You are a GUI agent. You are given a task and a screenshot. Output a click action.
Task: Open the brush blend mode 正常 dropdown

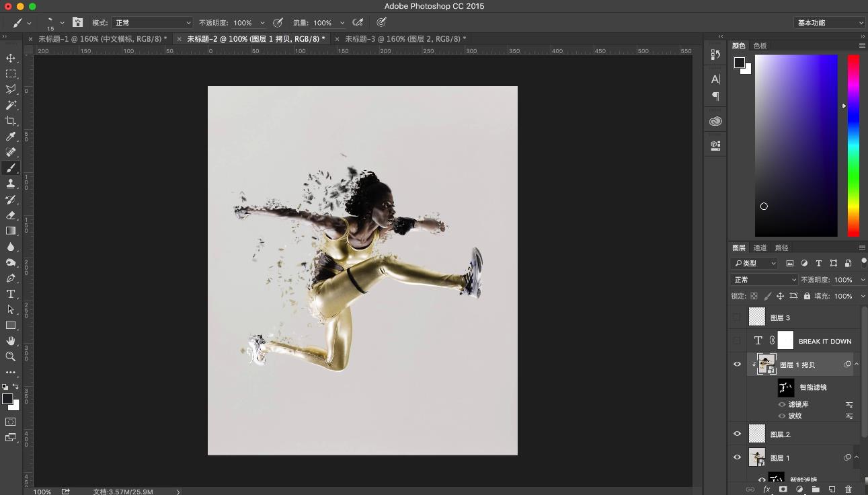point(152,23)
